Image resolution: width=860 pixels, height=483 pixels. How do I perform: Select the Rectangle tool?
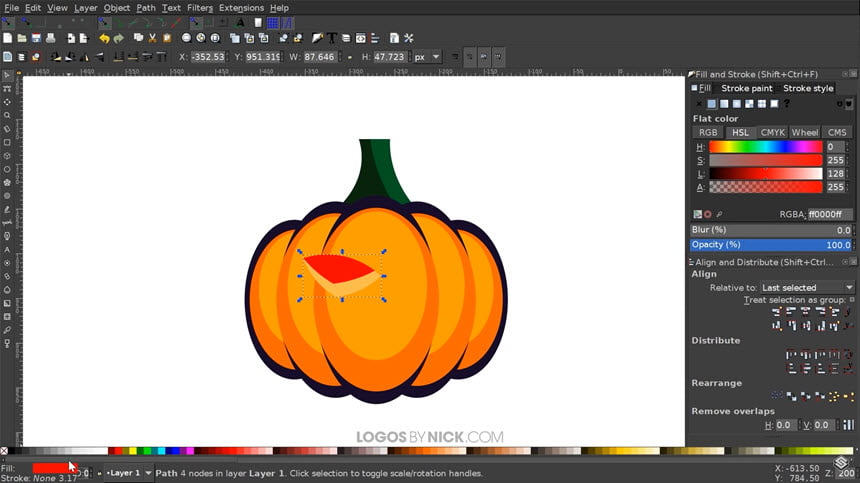[7, 143]
